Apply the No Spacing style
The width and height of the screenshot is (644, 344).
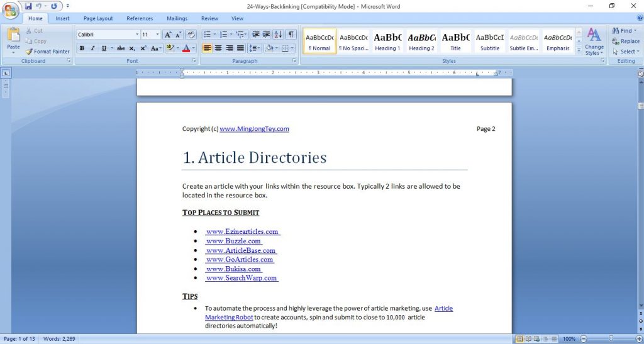353,41
